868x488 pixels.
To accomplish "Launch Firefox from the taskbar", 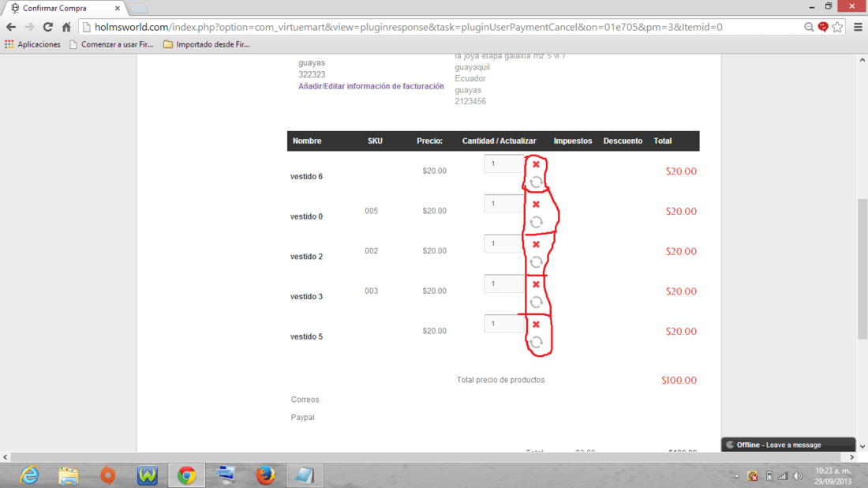I will click(265, 475).
